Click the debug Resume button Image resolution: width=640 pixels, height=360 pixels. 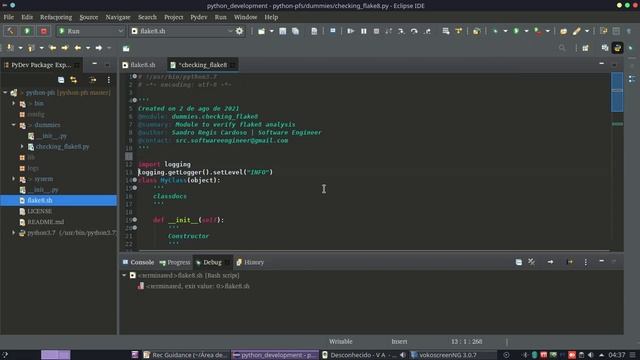pyautogui.click(x=350, y=31)
